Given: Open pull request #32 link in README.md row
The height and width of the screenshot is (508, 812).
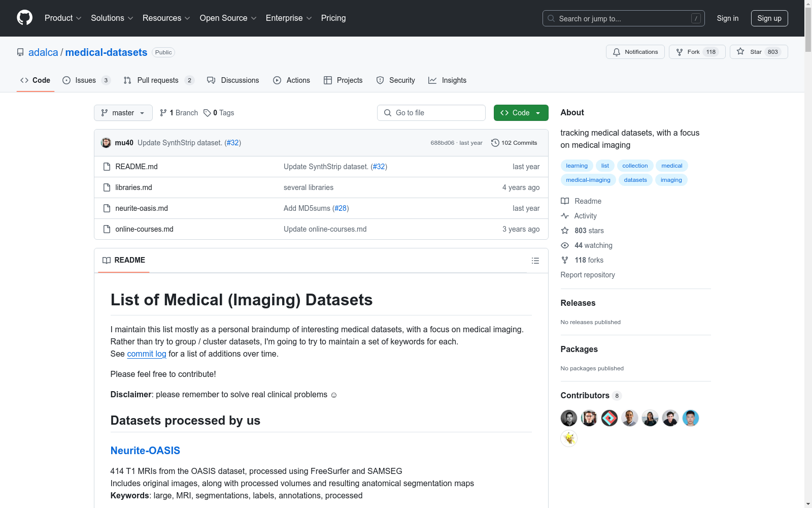Looking at the screenshot, I should tap(379, 167).
